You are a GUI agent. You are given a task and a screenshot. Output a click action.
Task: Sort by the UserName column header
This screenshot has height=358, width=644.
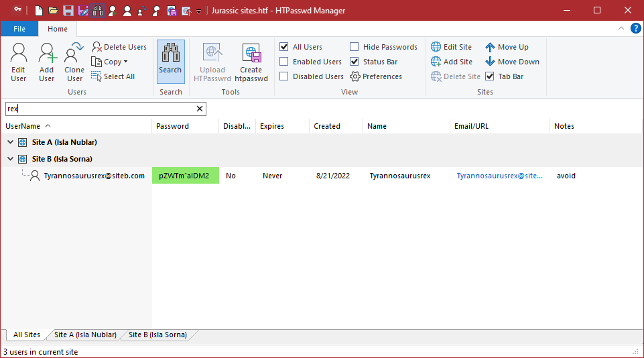[77, 126]
